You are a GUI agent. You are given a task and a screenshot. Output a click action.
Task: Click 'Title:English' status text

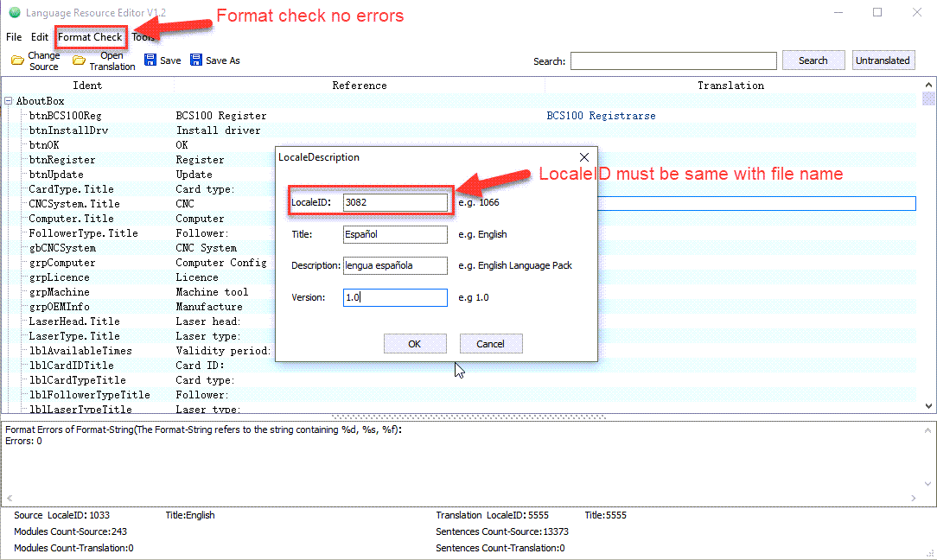(x=190, y=515)
